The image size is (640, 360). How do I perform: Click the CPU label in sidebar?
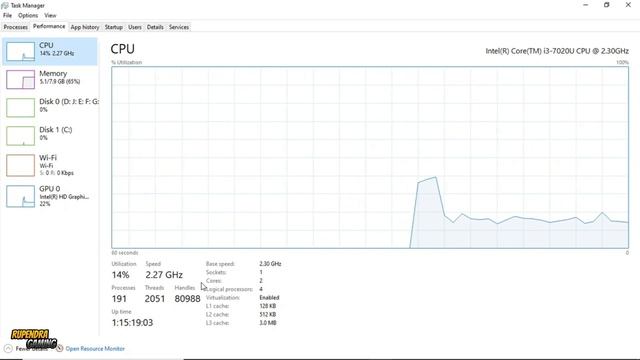click(x=46, y=45)
